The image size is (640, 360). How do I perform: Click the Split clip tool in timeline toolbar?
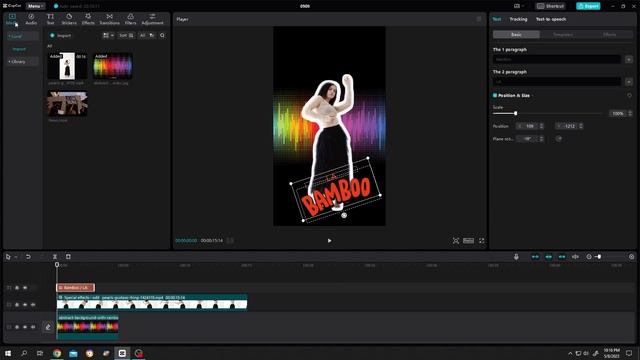55,257
